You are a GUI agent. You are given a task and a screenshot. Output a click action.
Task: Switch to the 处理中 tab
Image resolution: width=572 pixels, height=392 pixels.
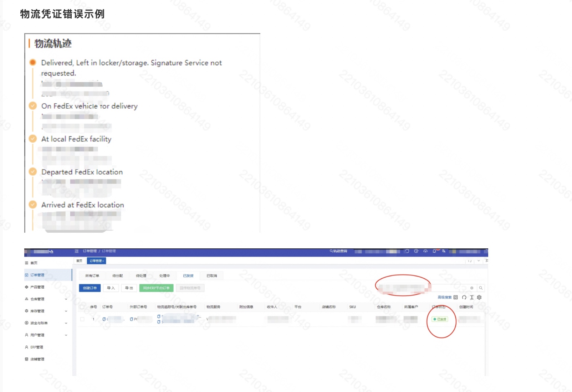165,276
